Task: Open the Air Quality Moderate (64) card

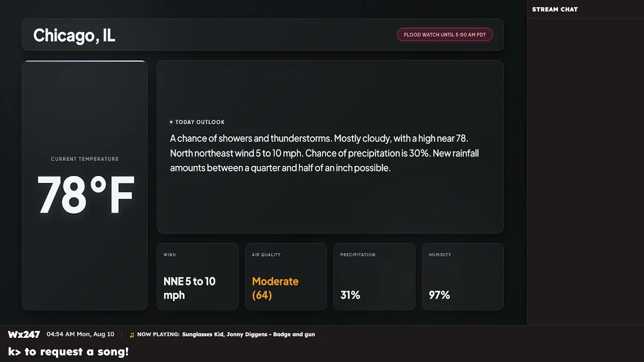Action: pos(286,277)
